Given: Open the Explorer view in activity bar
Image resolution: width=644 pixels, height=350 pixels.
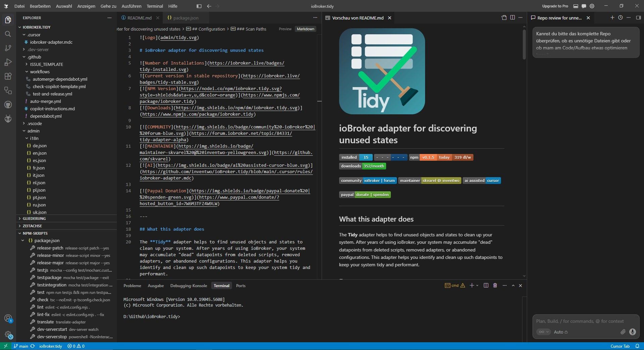Looking at the screenshot, I should pos(8,20).
